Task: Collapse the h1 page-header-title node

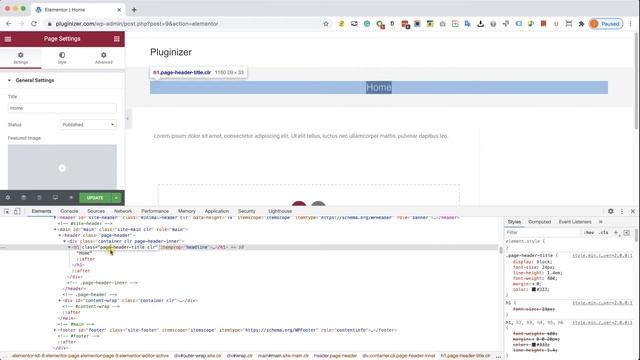Action: [x=69, y=247]
